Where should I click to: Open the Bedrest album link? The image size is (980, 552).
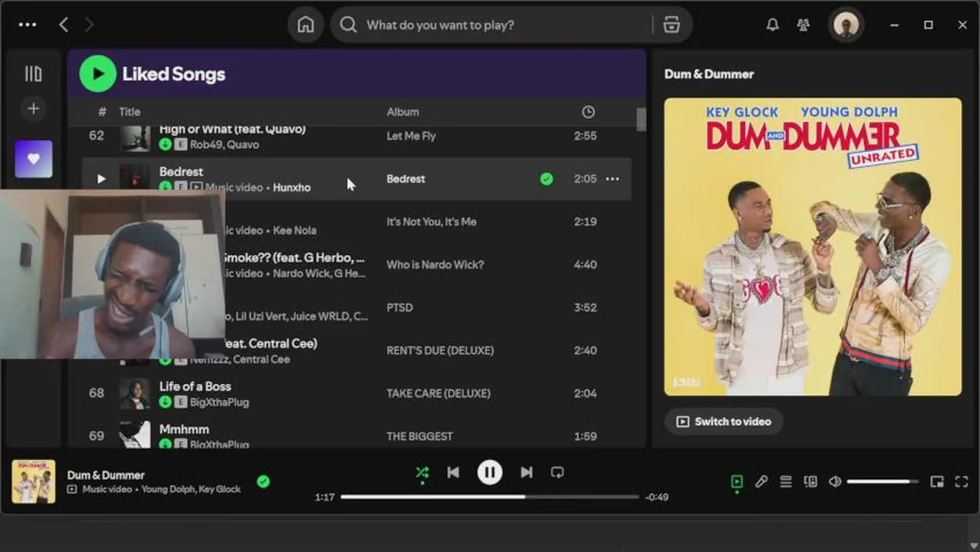coord(406,179)
